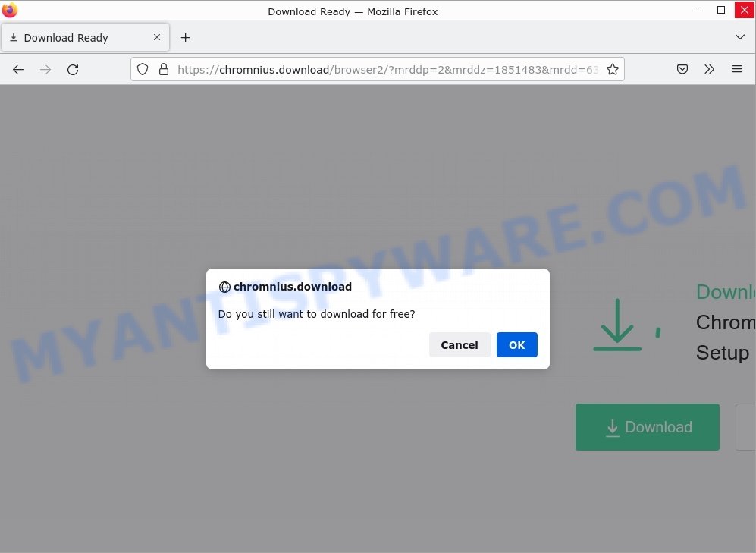Close the Firefox window
This screenshot has width=756, height=553.
tap(745, 10)
